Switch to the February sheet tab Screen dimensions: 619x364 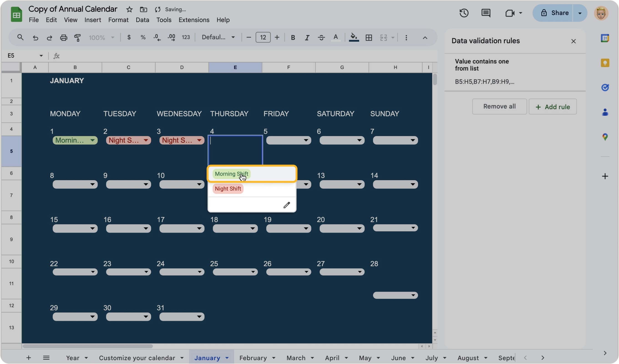[253, 358]
